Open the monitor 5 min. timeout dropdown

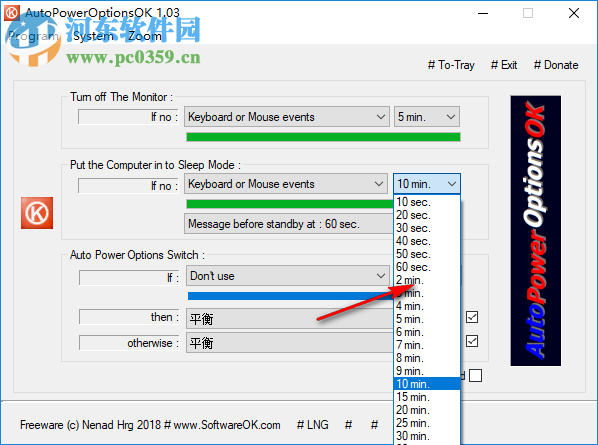coord(426,117)
